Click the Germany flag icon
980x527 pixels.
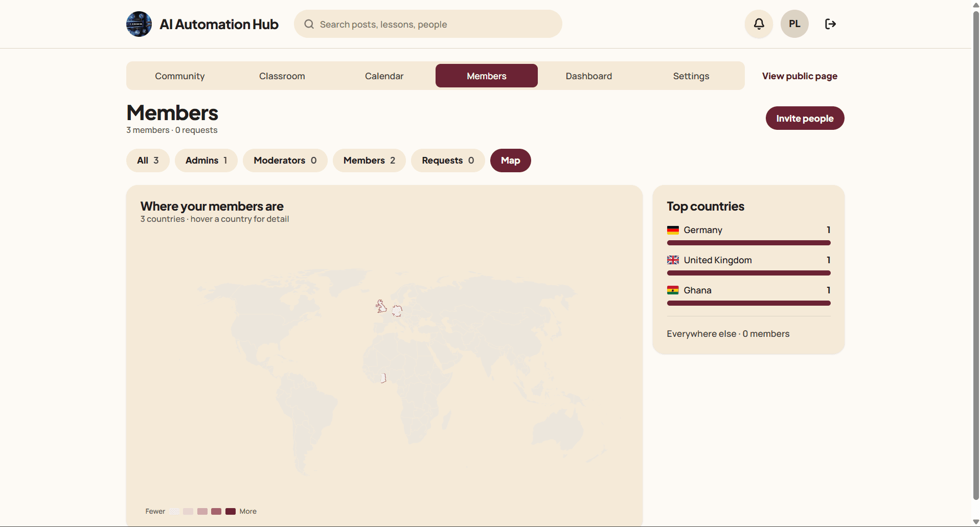tap(673, 230)
